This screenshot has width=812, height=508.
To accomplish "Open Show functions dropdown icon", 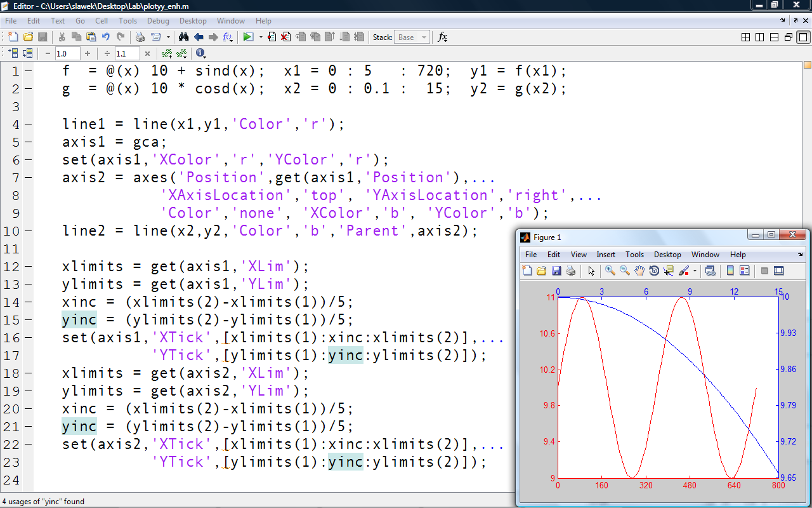I will tap(228, 37).
